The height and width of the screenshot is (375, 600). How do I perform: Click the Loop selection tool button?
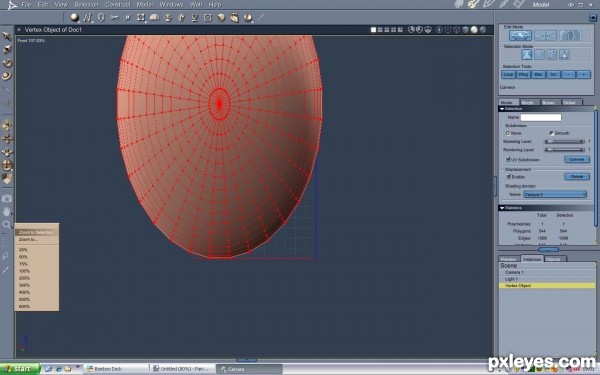point(508,75)
